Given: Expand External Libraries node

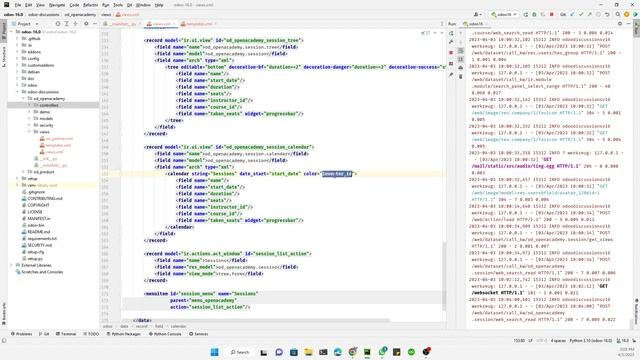Looking at the screenshot, I should pos(11,265).
